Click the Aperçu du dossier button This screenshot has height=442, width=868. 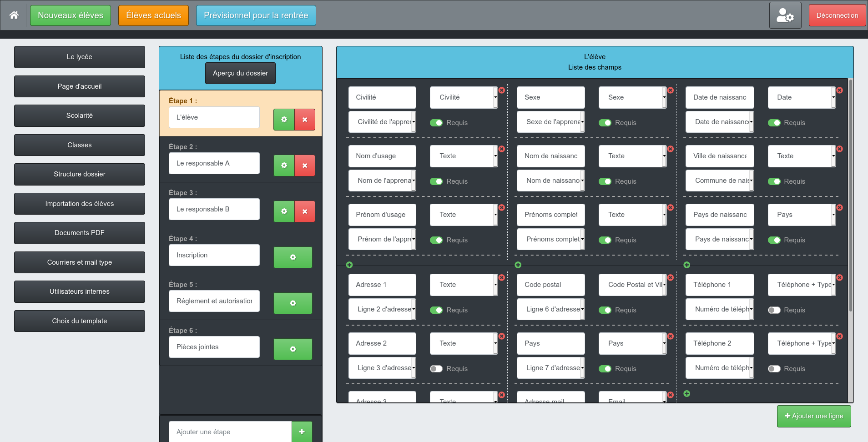pos(240,73)
